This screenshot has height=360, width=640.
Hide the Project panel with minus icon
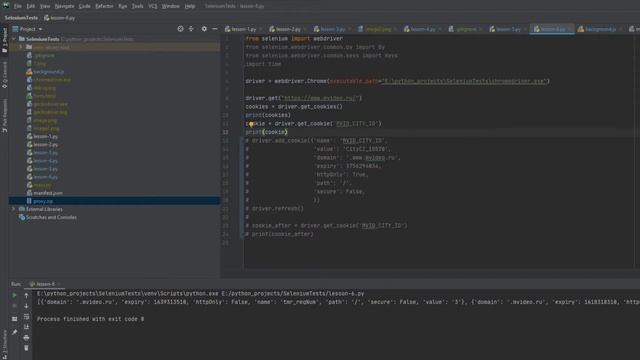(x=215, y=29)
